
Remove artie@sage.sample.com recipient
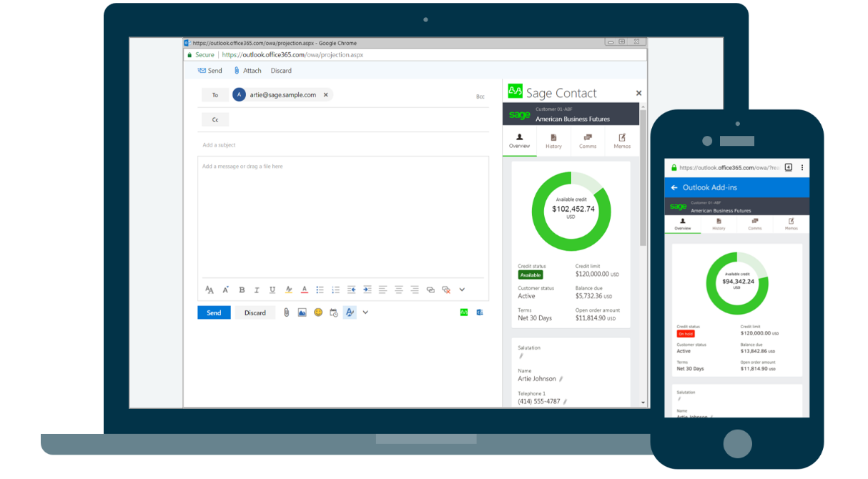tap(326, 94)
